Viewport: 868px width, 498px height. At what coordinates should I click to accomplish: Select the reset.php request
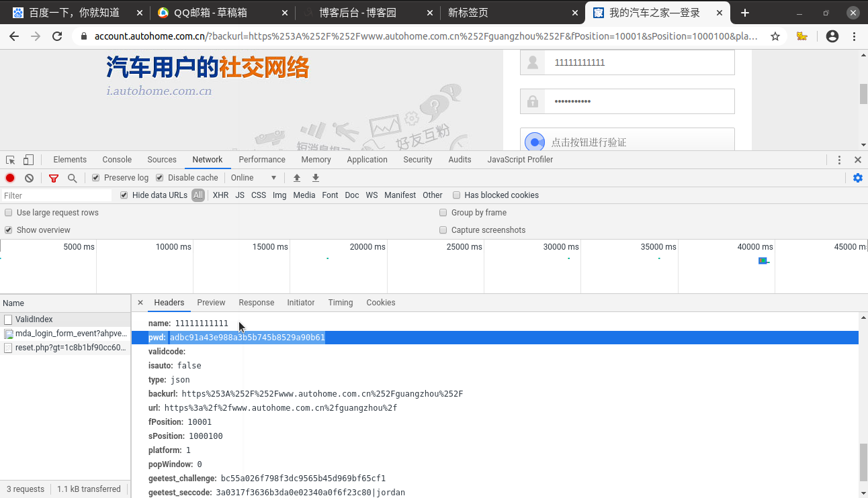click(x=65, y=348)
